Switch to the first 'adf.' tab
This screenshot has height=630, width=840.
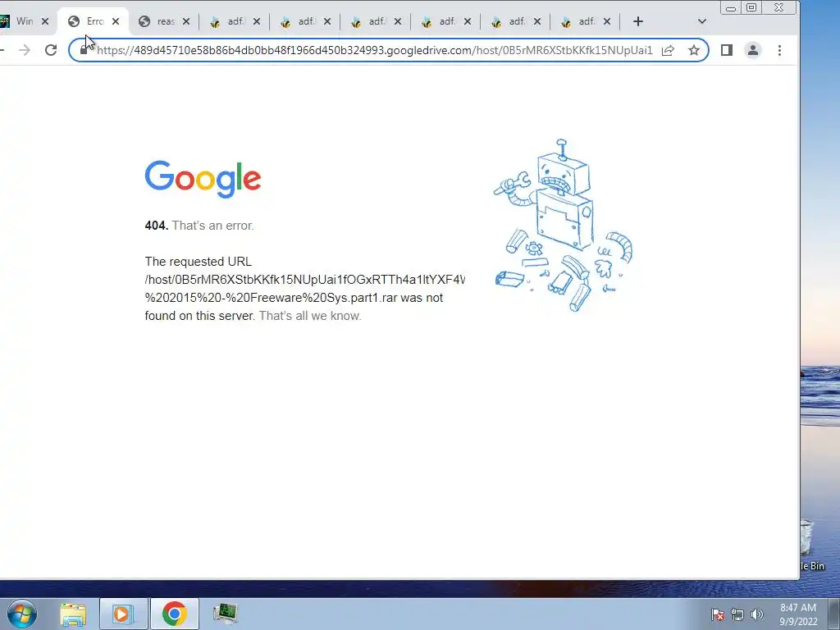pos(234,21)
